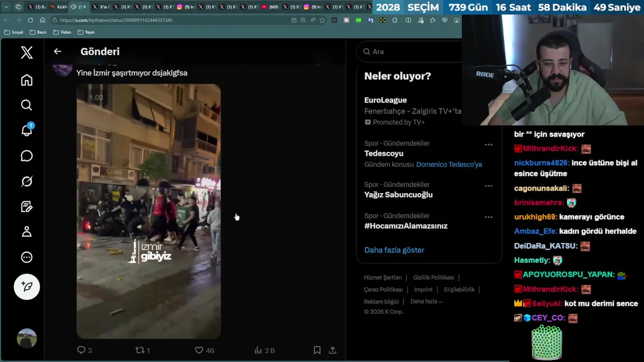Open Imprint footer link
The image size is (644, 362).
[423, 290]
